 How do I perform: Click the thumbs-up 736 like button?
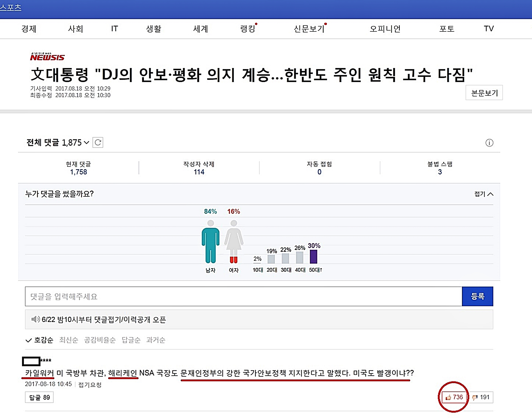click(x=454, y=397)
